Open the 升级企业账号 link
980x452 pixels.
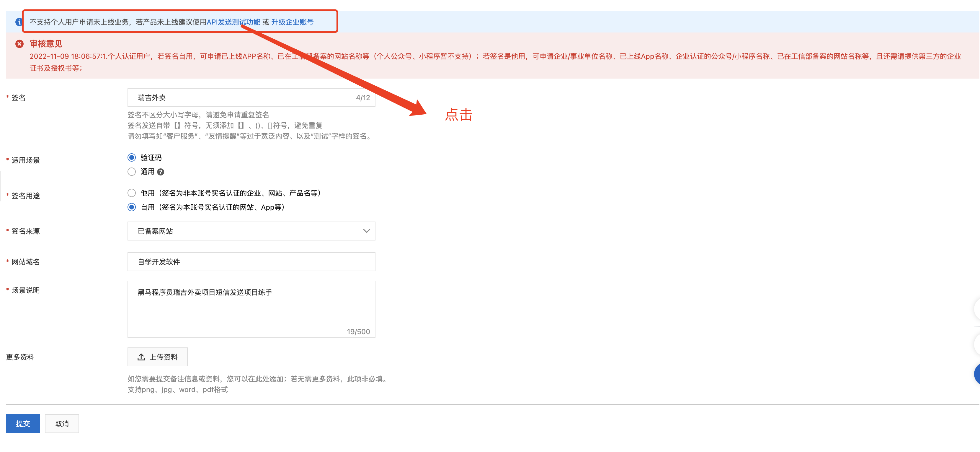(x=292, y=22)
